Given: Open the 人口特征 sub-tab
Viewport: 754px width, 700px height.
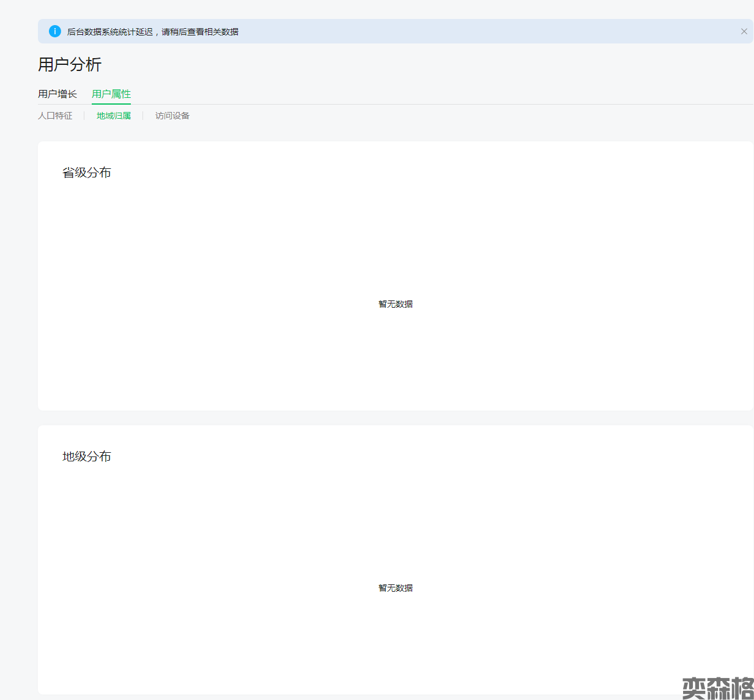Looking at the screenshot, I should coord(55,116).
